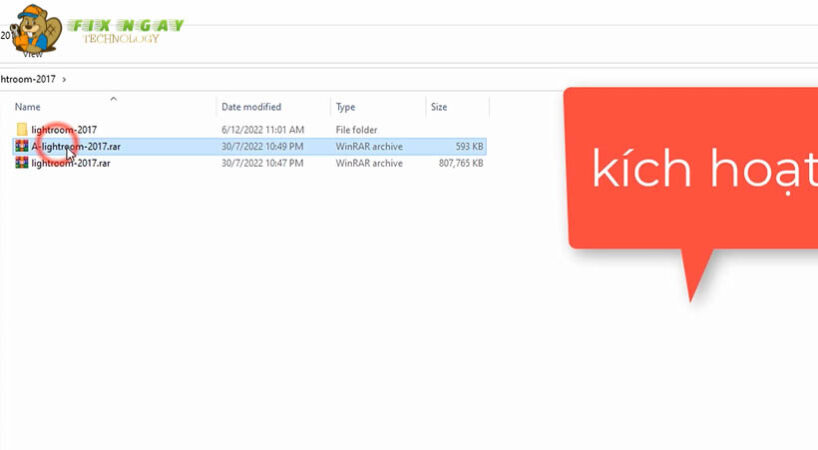
Task: Click the A-lightroom-2017.rar WinRAR archive icon
Action: pos(22,146)
